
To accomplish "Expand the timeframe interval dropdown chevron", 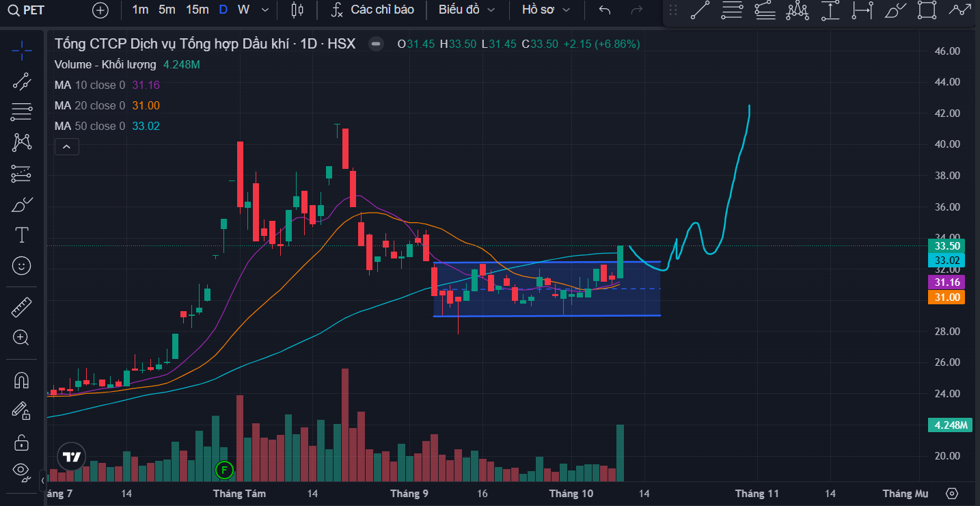I will point(265,10).
